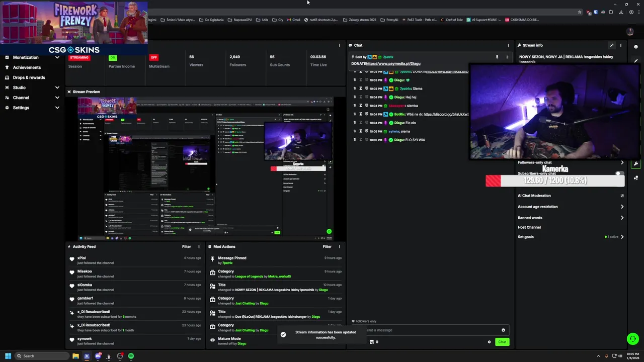Open the Chat panel three-dot menu
Screen dimensions: 644x362
coord(508,45)
